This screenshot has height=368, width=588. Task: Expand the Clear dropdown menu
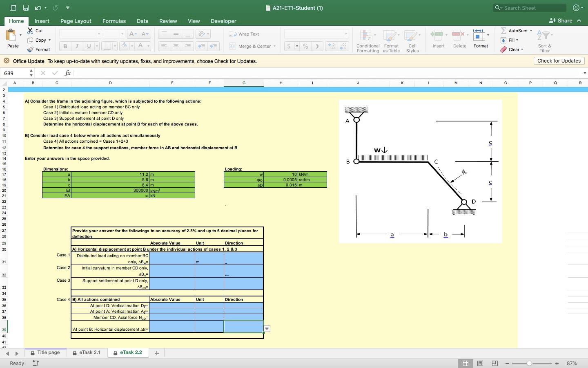522,49
